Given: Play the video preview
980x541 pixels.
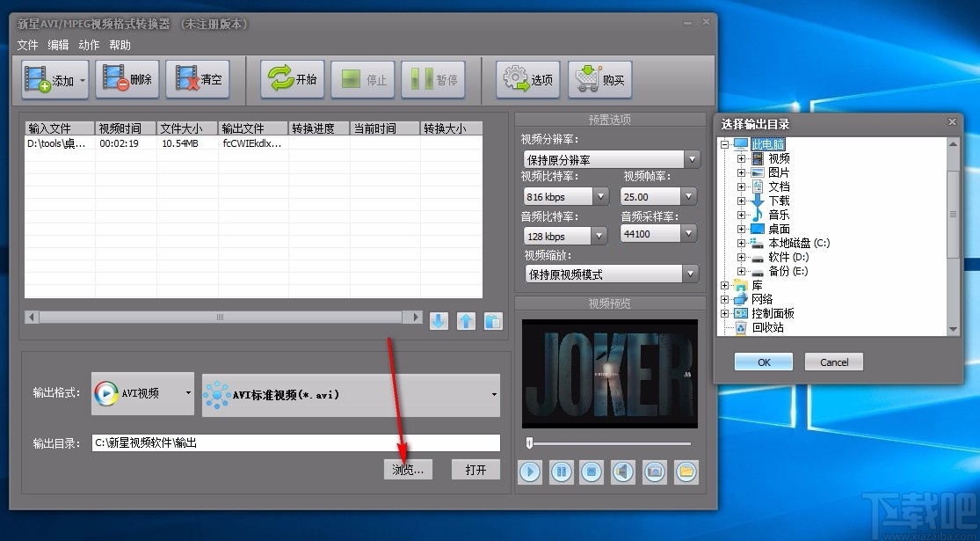Looking at the screenshot, I should pos(529,472).
